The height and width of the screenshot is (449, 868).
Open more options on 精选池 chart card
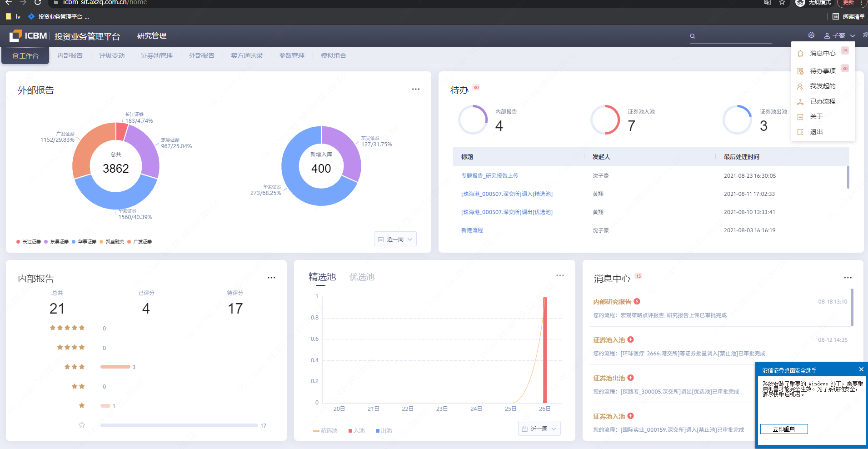(x=560, y=275)
